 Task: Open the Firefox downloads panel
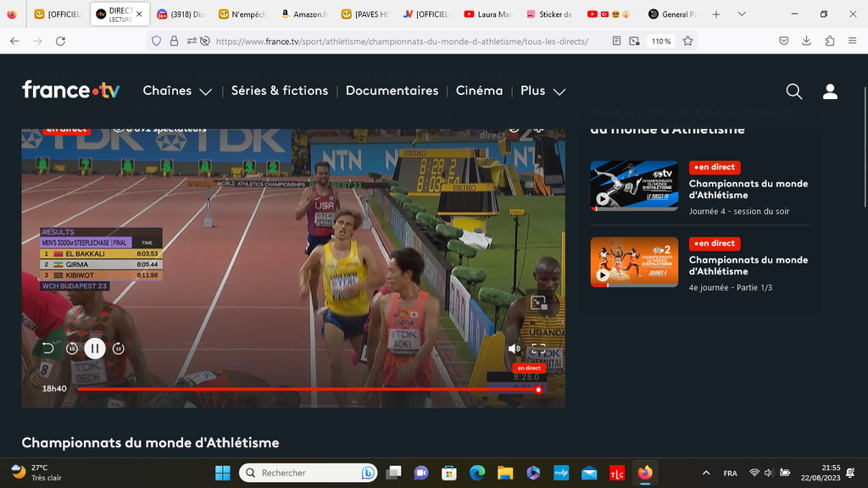(807, 41)
